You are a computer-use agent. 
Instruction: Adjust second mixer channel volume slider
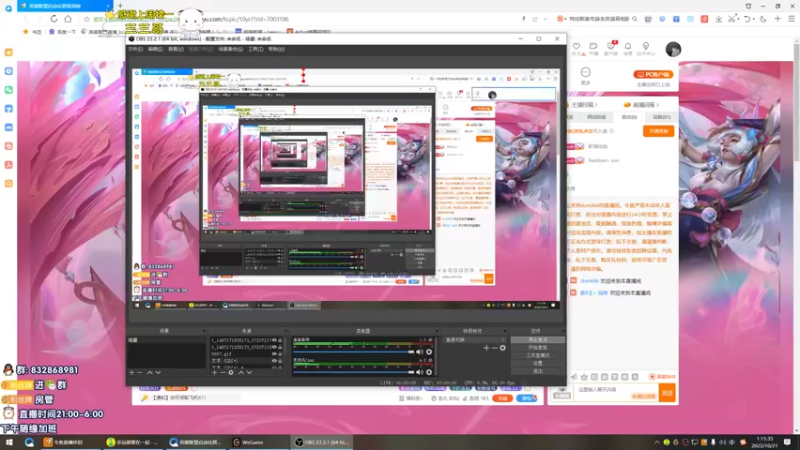354,372
